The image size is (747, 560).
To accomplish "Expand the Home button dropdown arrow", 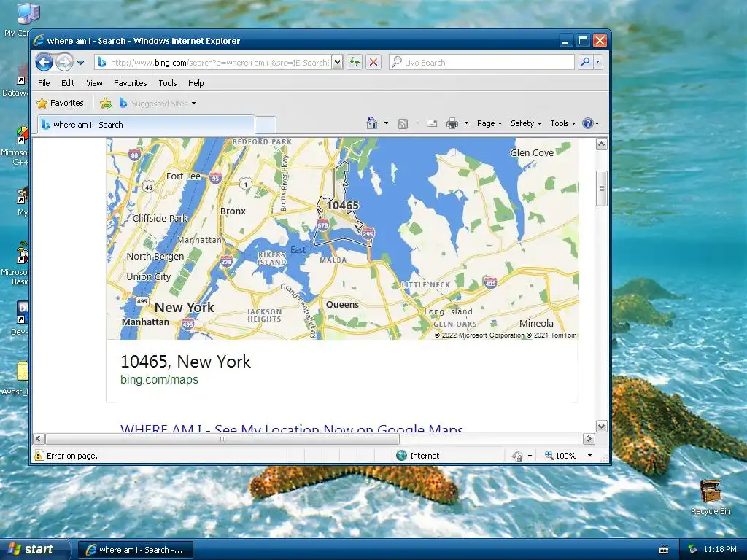I will pyautogui.click(x=386, y=123).
